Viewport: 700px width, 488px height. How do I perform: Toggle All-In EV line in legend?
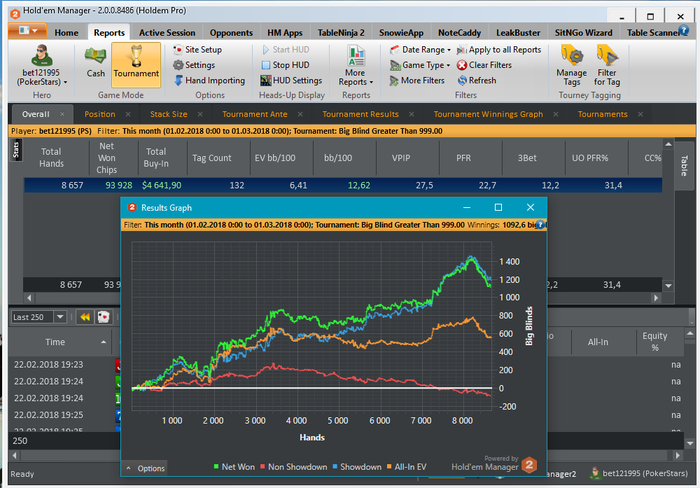pos(407,467)
